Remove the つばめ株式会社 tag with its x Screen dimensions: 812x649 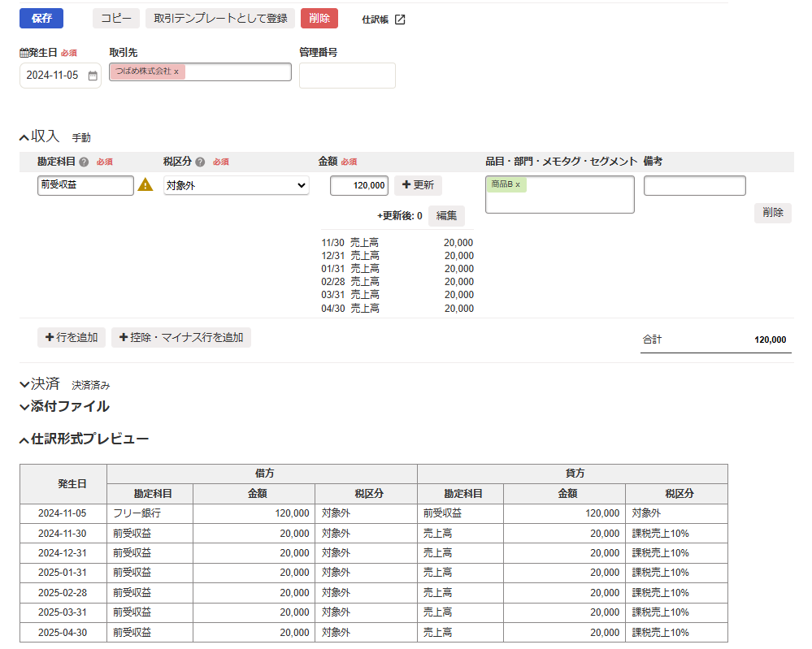coord(176,72)
